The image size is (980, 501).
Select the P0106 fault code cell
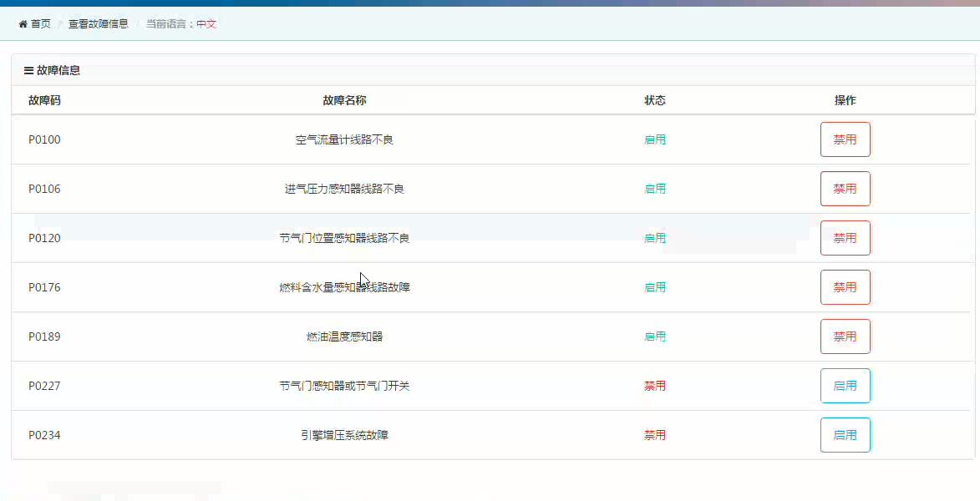(44, 190)
